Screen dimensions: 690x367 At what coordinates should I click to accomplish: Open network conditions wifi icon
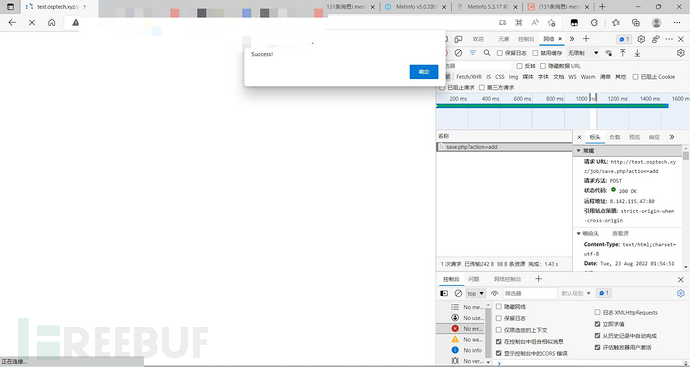point(609,53)
